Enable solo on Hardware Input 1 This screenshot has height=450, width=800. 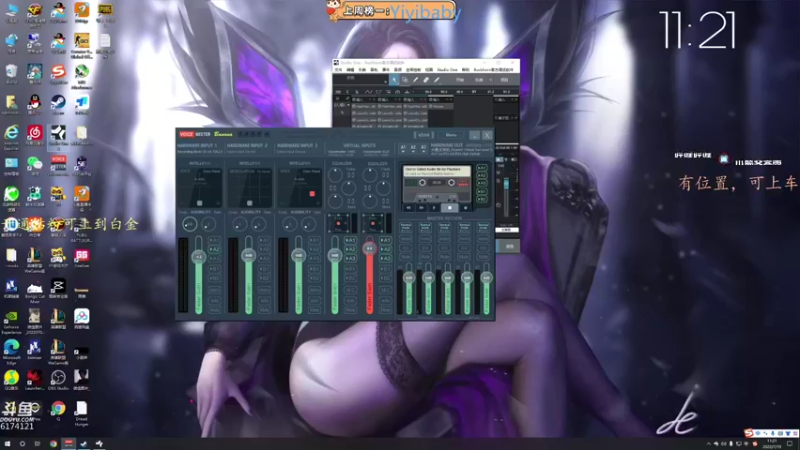tap(214, 300)
